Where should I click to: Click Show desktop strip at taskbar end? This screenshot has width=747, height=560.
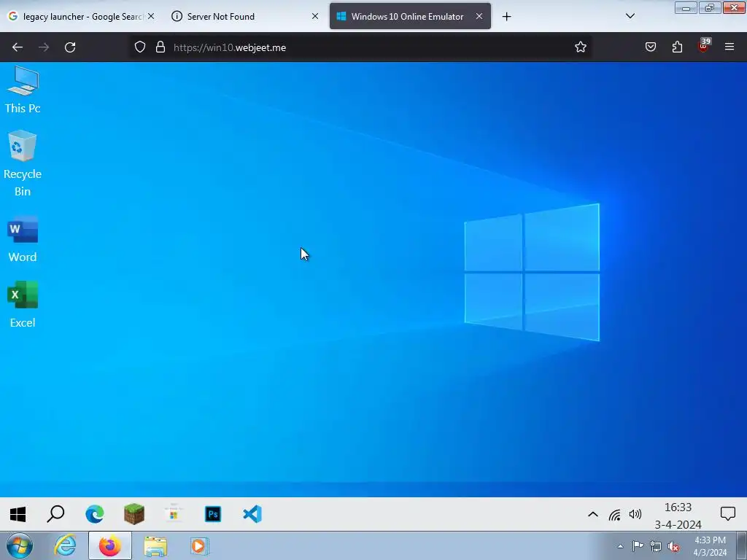coord(742,546)
